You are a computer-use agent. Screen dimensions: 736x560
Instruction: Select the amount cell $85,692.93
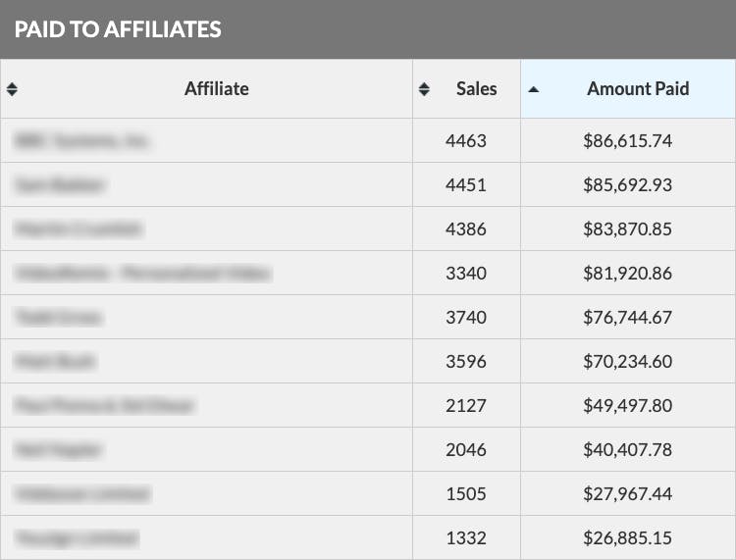pyautogui.click(x=628, y=185)
